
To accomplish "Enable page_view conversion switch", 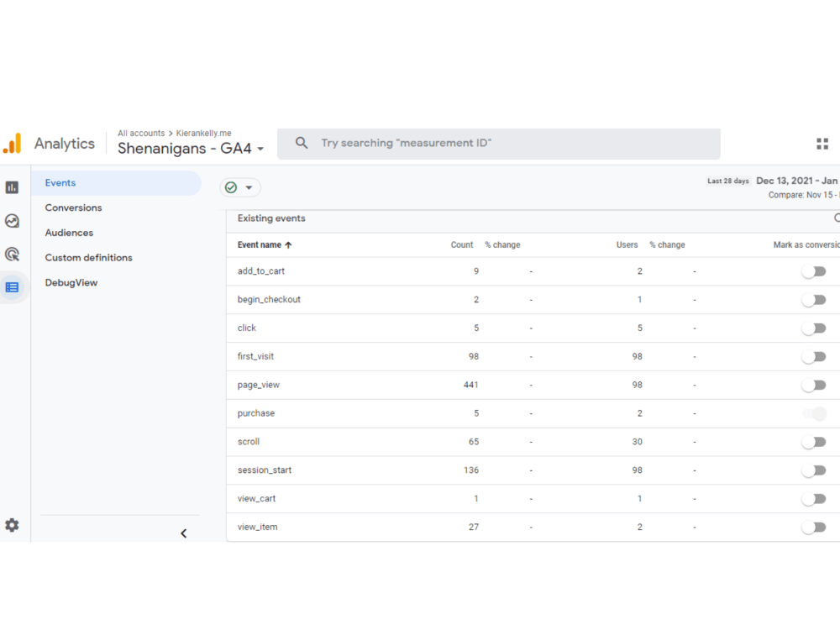I will 814,386.
